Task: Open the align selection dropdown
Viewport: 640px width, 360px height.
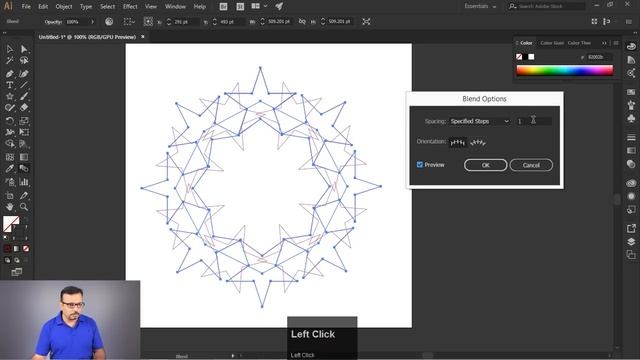Action: click(x=129, y=22)
